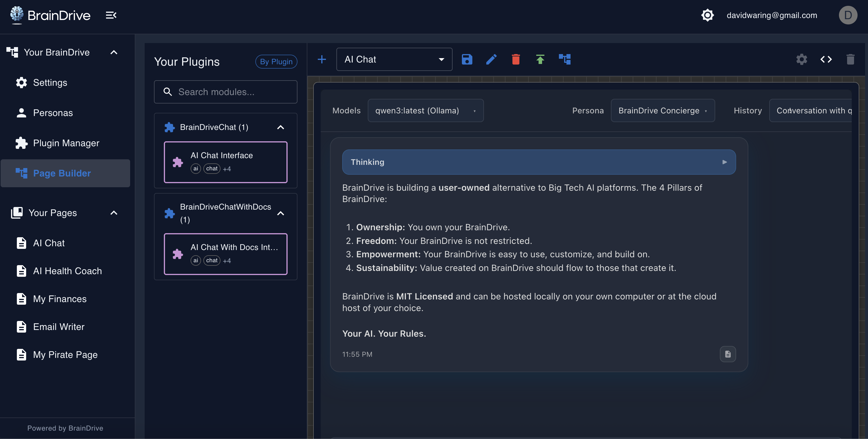
Task: Click the red trash delete page icon
Action: (x=516, y=59)
